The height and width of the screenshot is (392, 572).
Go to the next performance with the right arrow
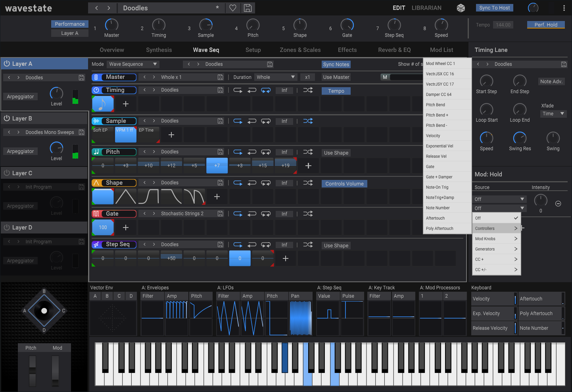(109, 8)
